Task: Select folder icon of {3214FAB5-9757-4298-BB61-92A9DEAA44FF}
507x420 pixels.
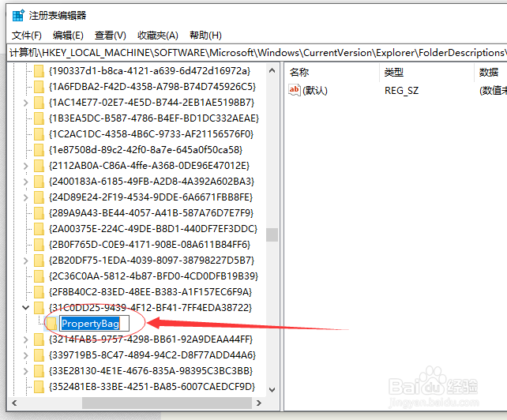Action: [x=39, y=339]
